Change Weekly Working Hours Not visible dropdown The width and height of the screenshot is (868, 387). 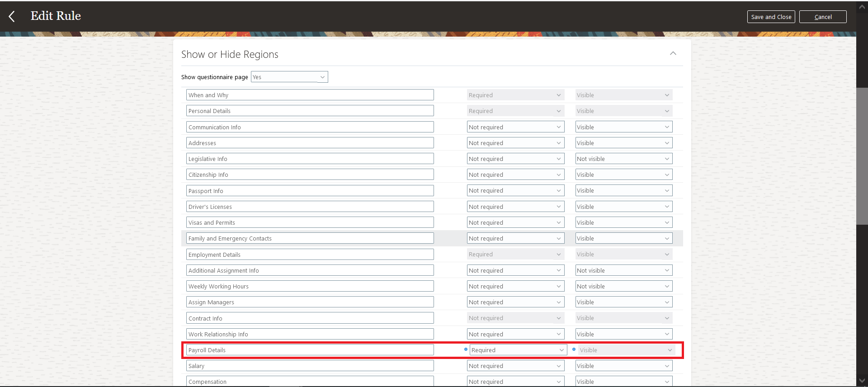624,286
